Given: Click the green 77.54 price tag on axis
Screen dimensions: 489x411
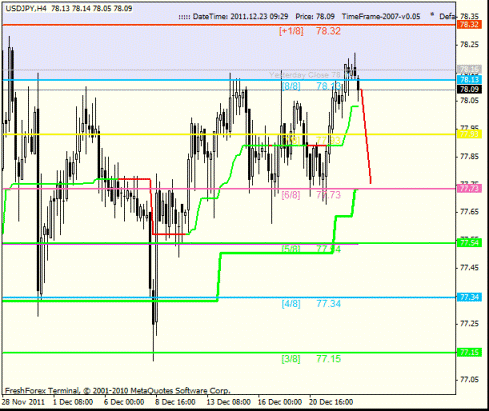Looking at the screenshot, I should point(469,243).
